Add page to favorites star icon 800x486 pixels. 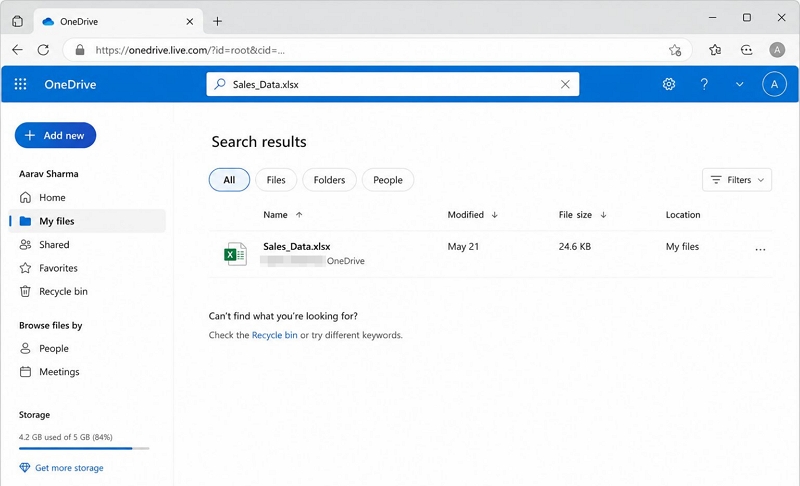point(675,49)
